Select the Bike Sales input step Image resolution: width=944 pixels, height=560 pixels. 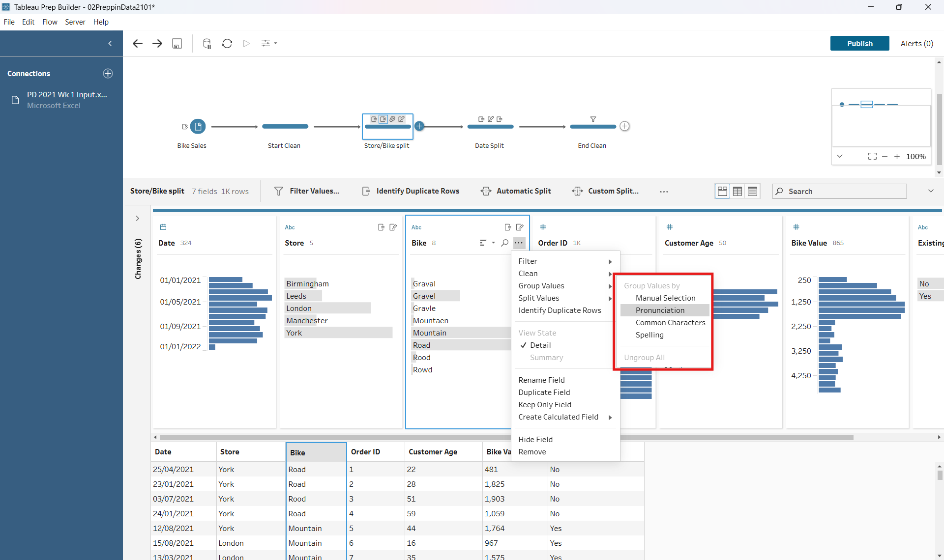198,127
